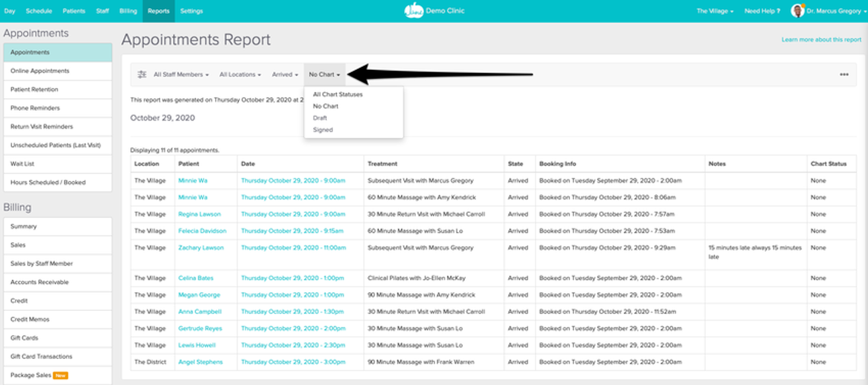This screenshot has height=385, width=868.
Task: Click Learn more about this report
Action: pyautogui.click(x=821, y=40)
